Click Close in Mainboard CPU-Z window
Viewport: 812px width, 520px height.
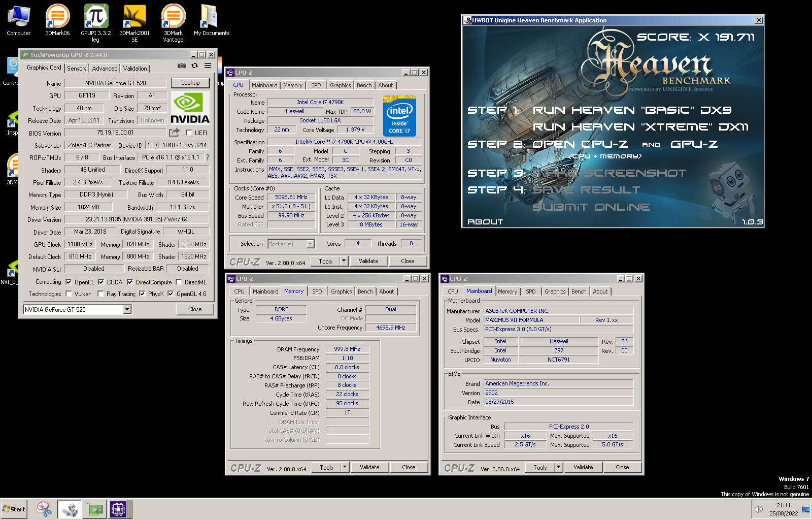coord(622,467)
